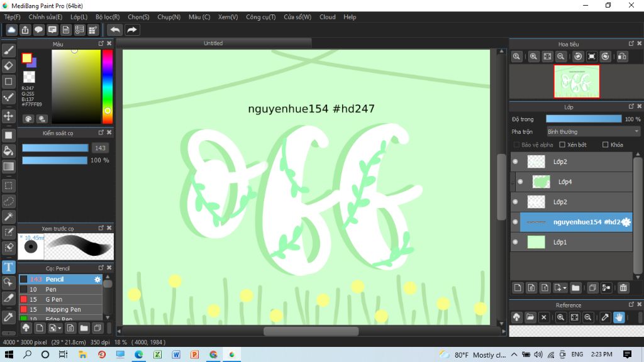
Task: Open settings gear on nguyenhue154 layer
Action: pyautogui.click(x=626, y=222)
